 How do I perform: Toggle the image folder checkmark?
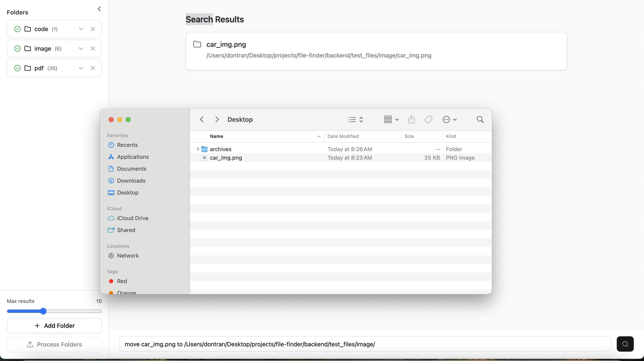pyautogui.click(x=17, y=49)
